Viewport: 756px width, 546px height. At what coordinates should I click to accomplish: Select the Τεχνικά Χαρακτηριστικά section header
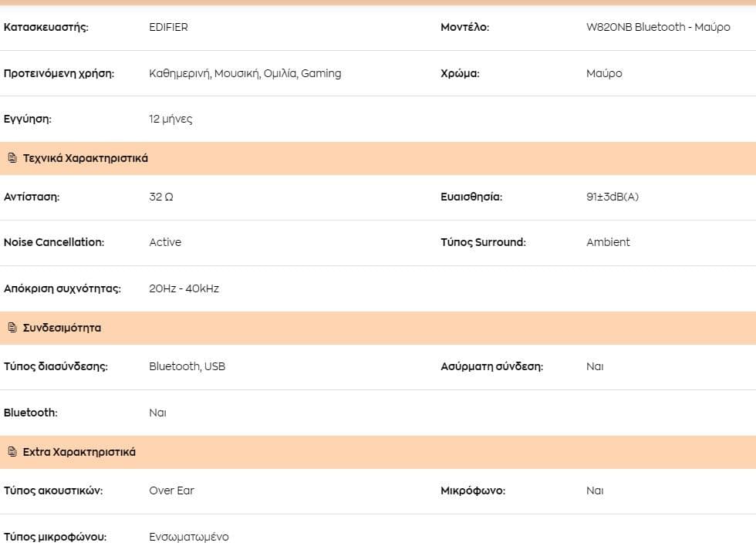click(x=378, y=158)
